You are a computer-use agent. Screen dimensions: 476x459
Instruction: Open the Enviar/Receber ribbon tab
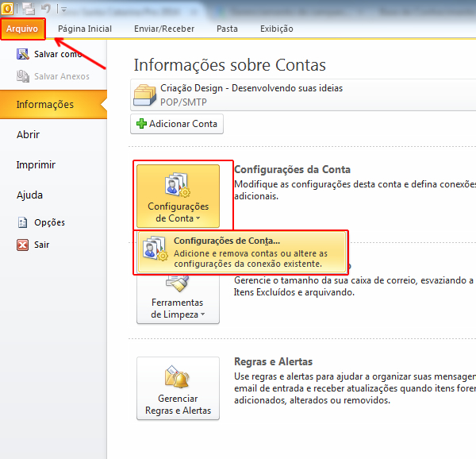tap(163, 29)
